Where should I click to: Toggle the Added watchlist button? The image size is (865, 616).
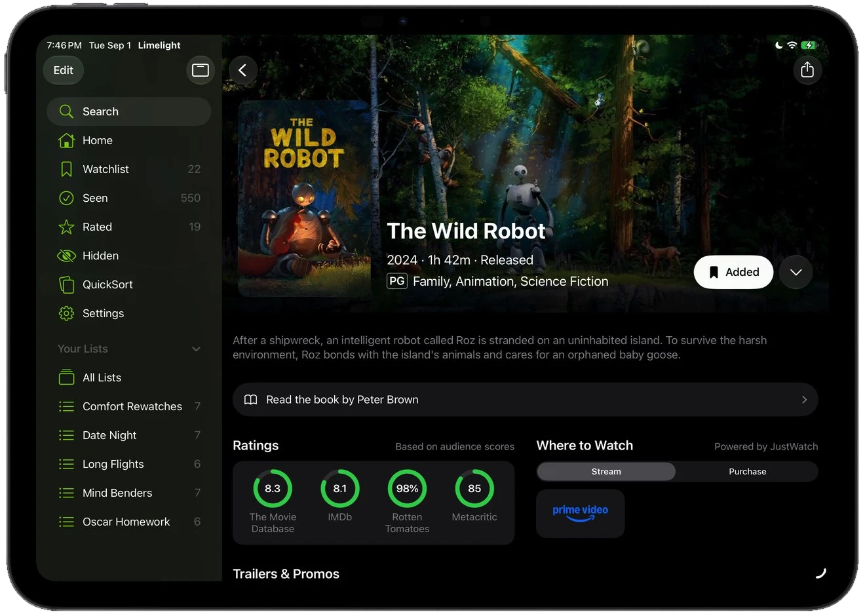pos(733,272)
